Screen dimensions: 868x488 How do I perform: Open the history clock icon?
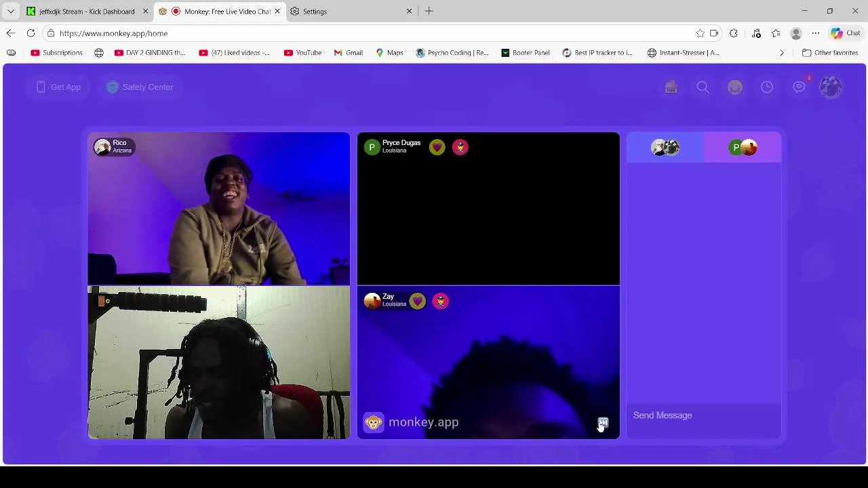click(x=767, y=87)
